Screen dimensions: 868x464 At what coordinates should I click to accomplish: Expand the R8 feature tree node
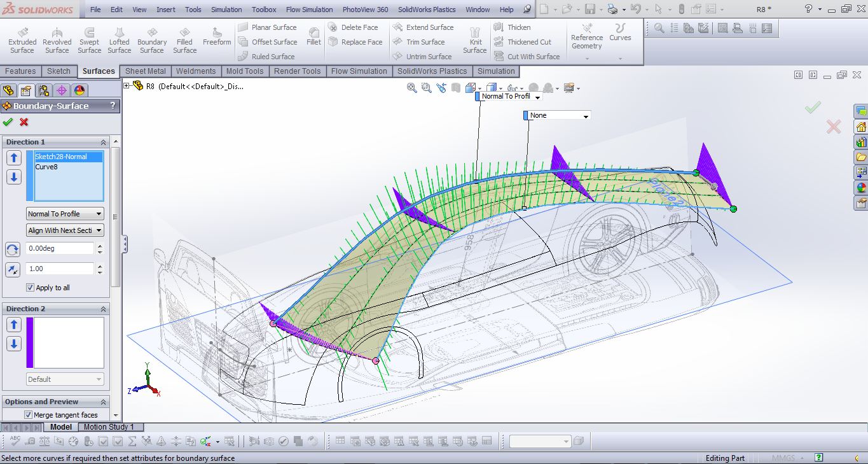[x=127, y=87]
